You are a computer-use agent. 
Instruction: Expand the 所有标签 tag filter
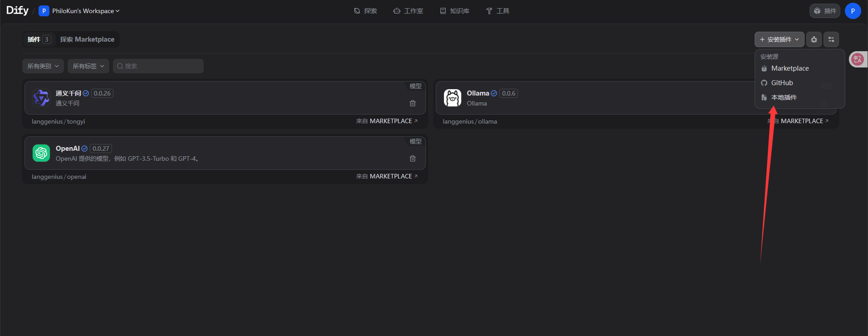click(x=88, y=66)
